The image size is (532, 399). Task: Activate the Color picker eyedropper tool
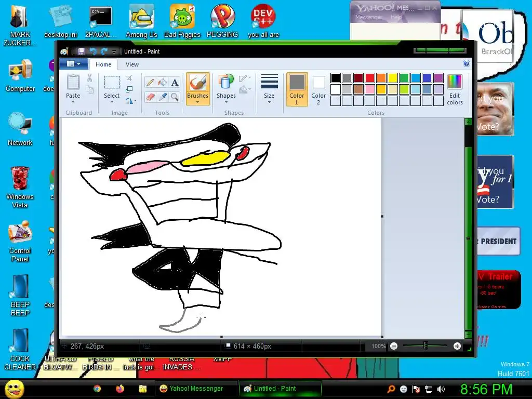[163, 97]
